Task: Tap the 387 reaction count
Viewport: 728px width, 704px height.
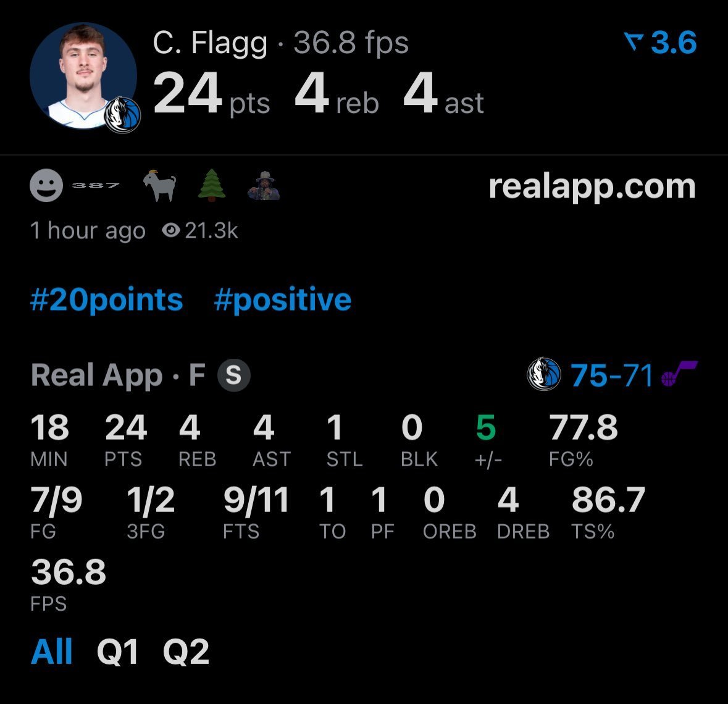Action: (96, 185)
